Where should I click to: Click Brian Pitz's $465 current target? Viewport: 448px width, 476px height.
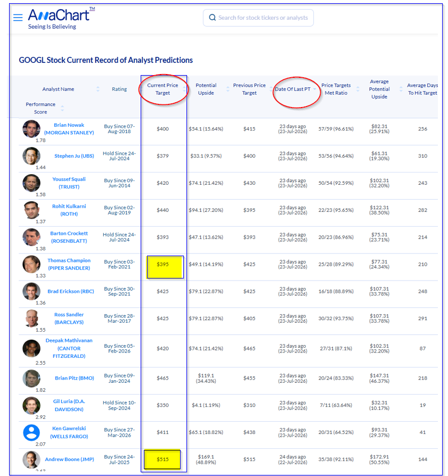(x=162, y=378)
